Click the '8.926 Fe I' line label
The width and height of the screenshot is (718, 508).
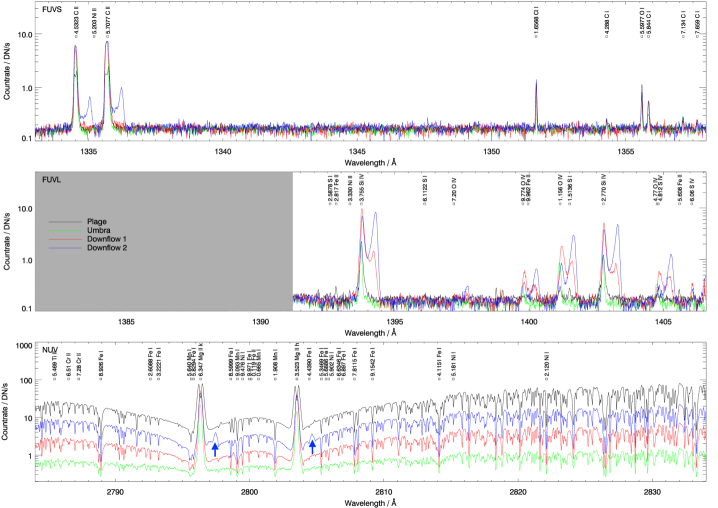point(101,365)
